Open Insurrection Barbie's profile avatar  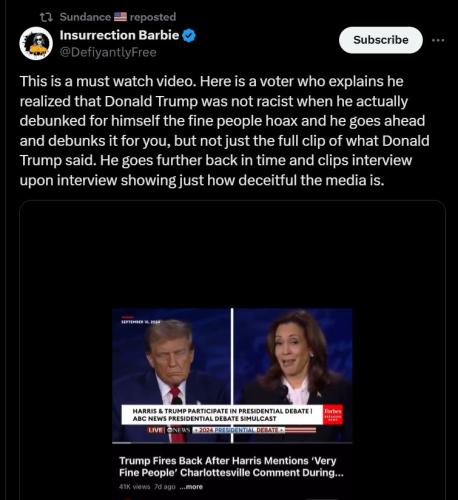pyautogui.click(x=36, y=44)
